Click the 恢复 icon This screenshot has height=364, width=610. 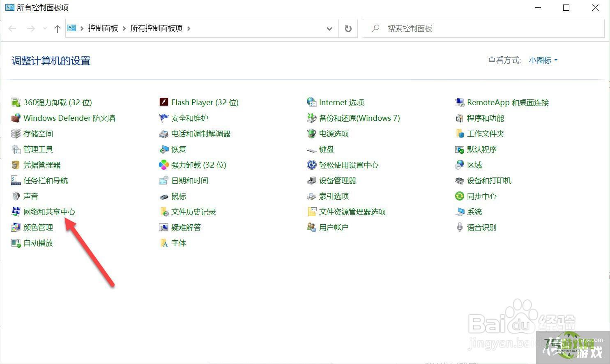[163, 149]
